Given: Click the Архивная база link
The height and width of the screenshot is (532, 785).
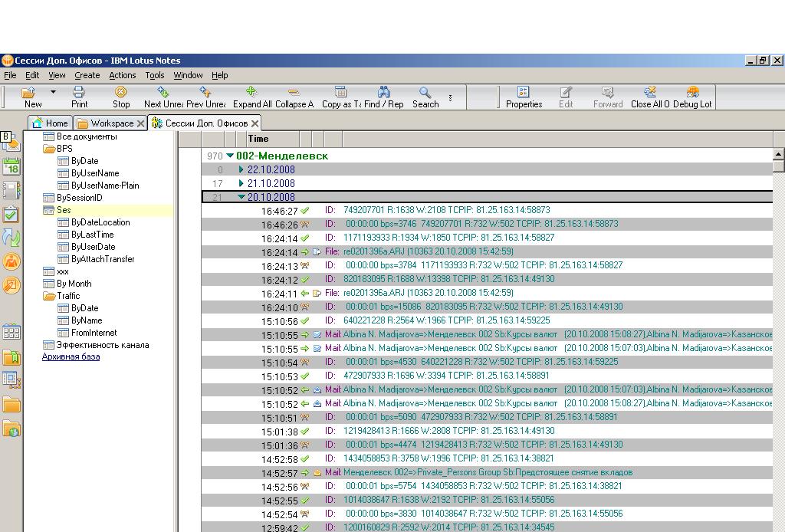Looking at the screenshot, I should pos(71,356).
